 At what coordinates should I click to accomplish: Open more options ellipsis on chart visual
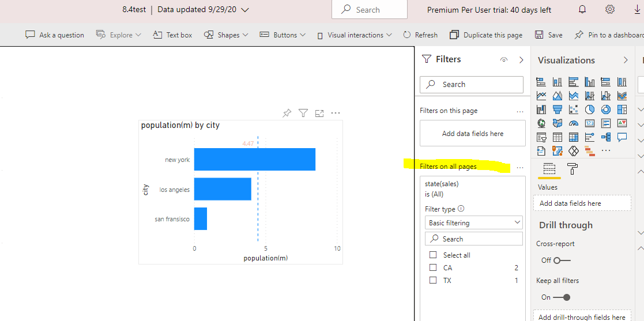pyautogui.click(x=335, y=113)
